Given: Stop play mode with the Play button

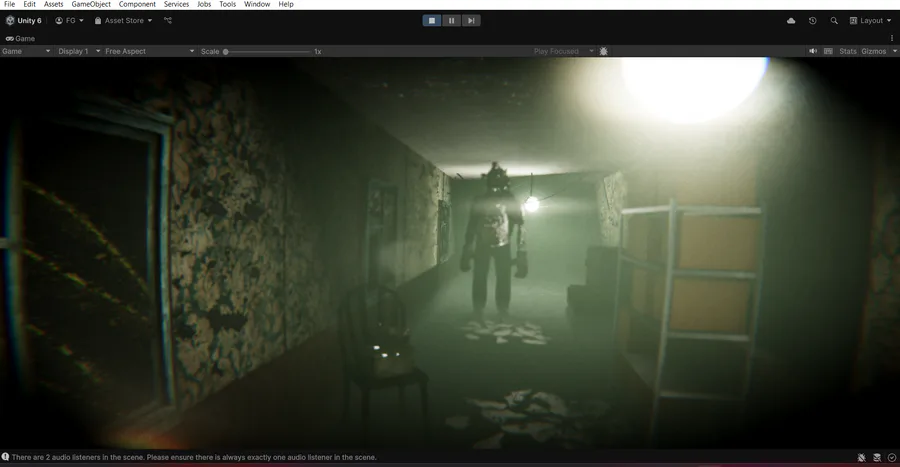Looking at the screenshot, I should point(432,21).
